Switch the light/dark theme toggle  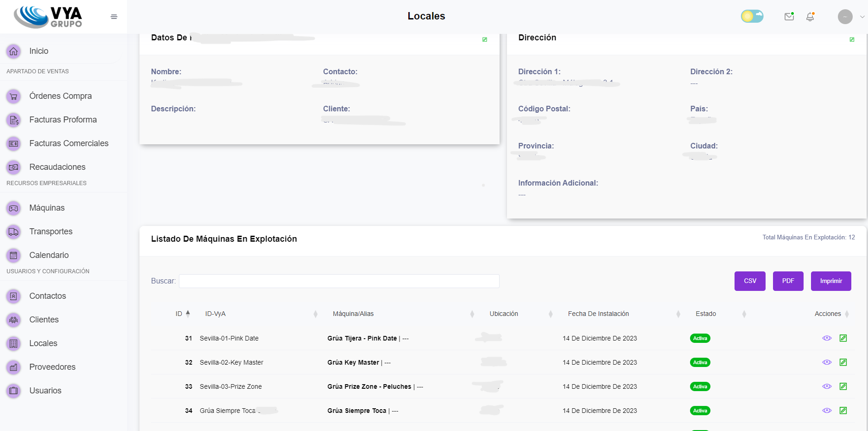click(752, 16)
